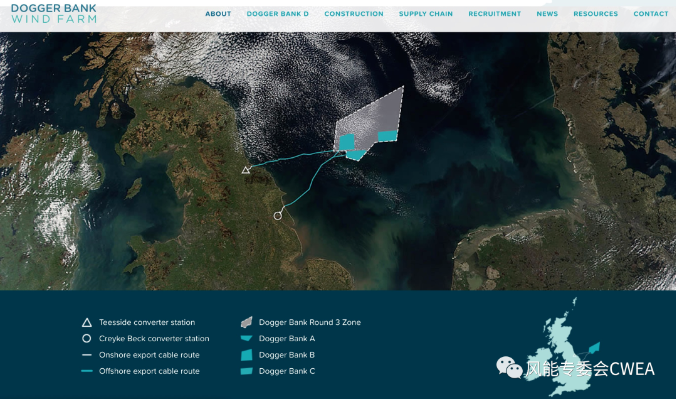Click the UK locator mini map thumbnail
Image resolution: width=676 pixels, height=400 pixels.
click(560, 347)
